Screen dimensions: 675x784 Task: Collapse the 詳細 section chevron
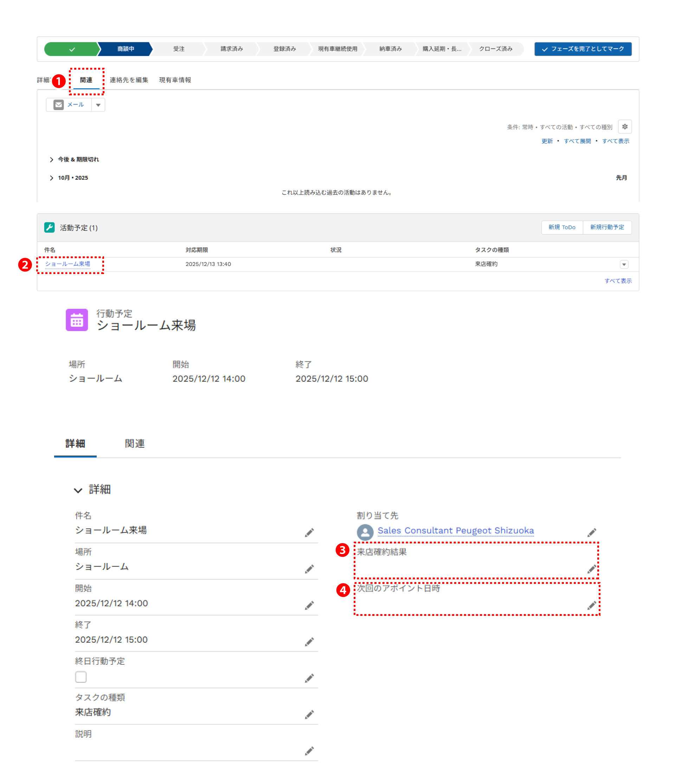point(78,490)
